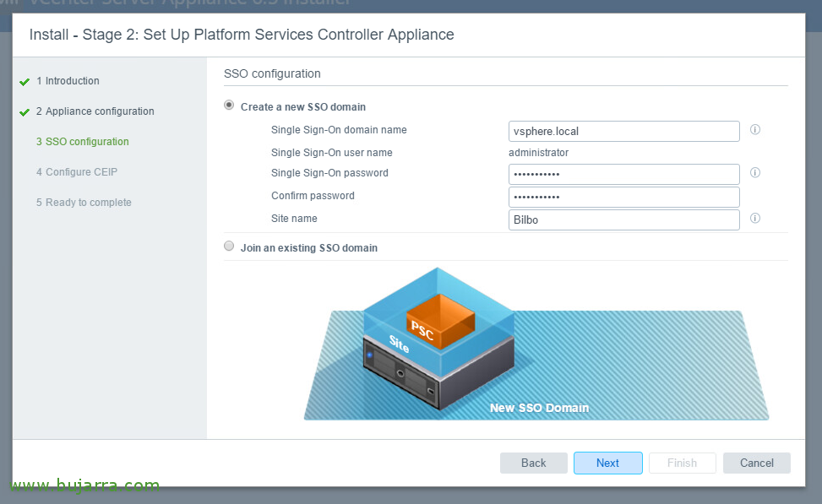Click the 'Confirm password' label

point(313,195)
